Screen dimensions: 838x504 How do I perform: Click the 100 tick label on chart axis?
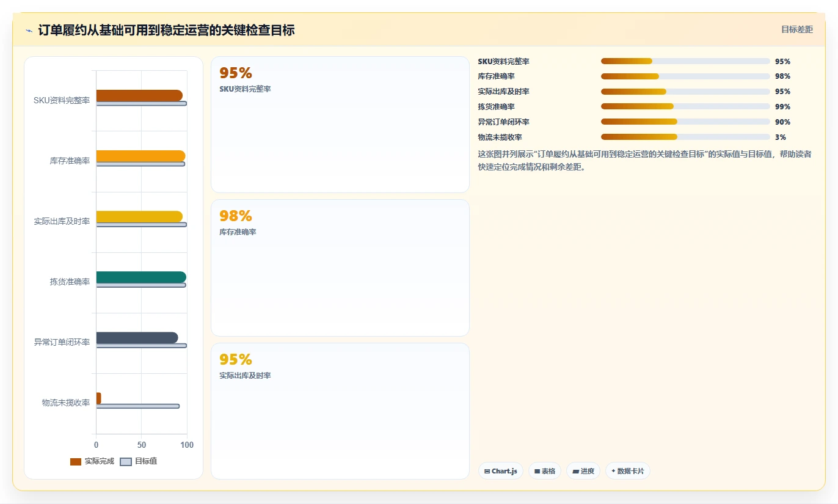[x=187, y=445]
